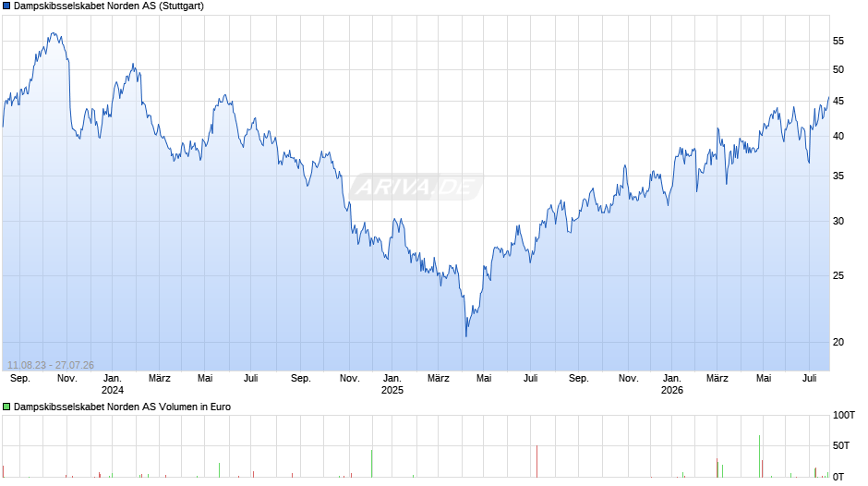This screenshot has width=868, height=486.
Task: Click the 'März' label next to Jan. 2026
Action: 717,379
